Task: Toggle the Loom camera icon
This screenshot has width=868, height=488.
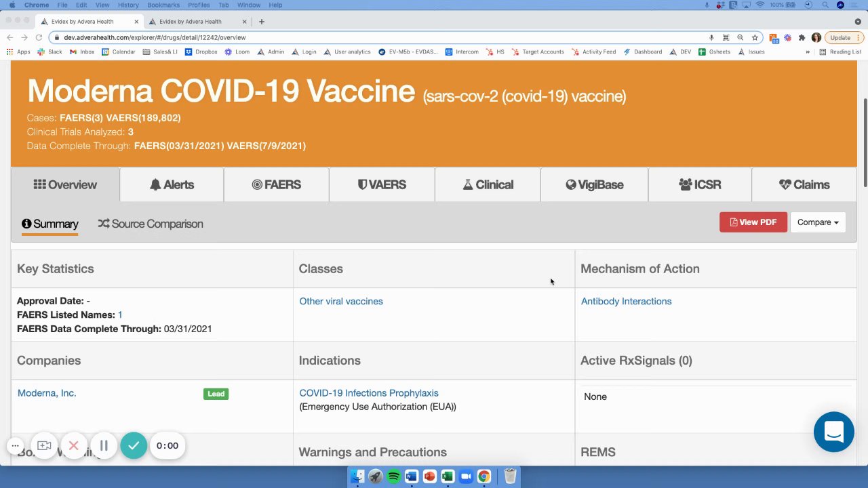Action: pos(44,445)
